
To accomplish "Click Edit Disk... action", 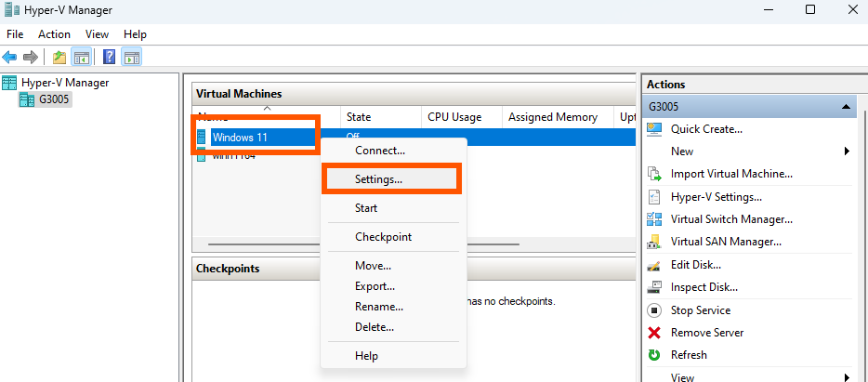I will [696, 265].
